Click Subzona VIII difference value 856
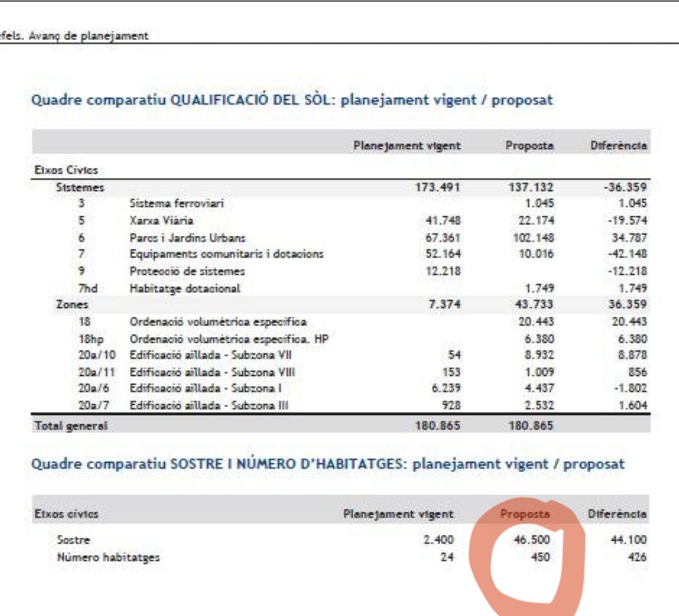The width and height of the screenshot is (679, 616). point(638,372)
